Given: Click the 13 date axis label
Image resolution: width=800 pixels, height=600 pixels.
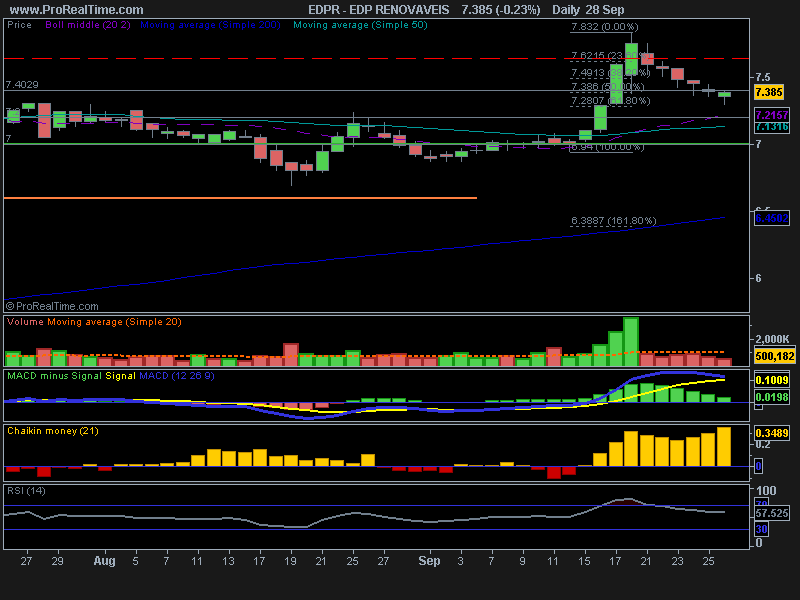Looking at the screenshot, I should click(x=228, y=561).
